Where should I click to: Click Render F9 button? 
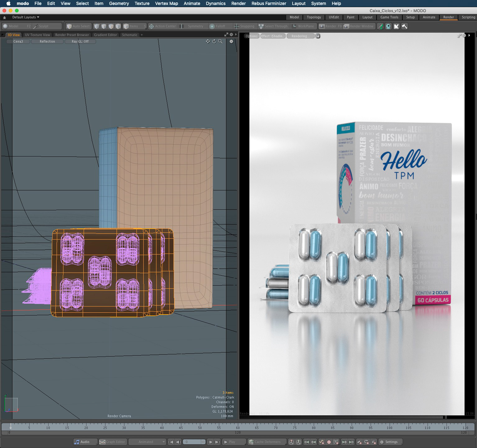coord(330,26)
